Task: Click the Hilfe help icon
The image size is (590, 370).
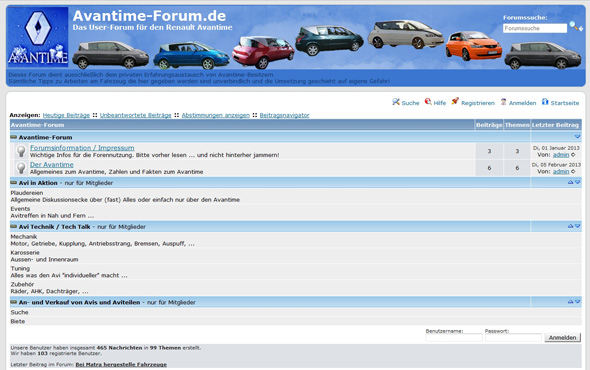Action: (428, 102)
